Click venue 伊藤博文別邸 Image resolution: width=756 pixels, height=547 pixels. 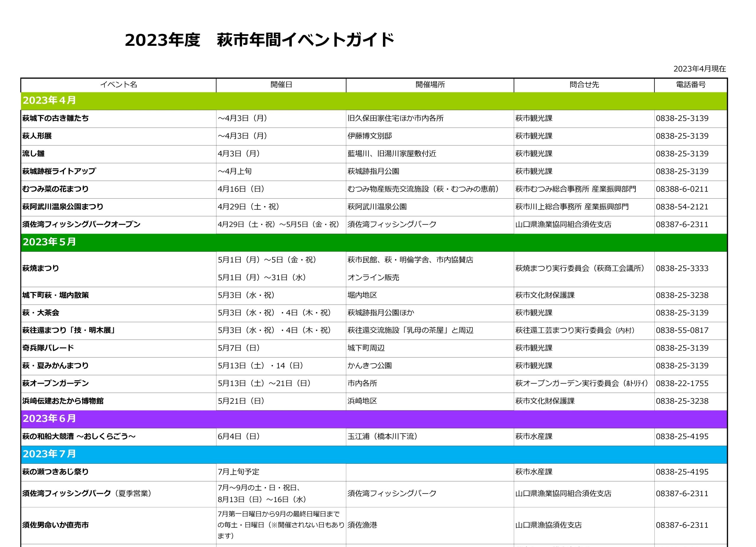coord(369,136)
